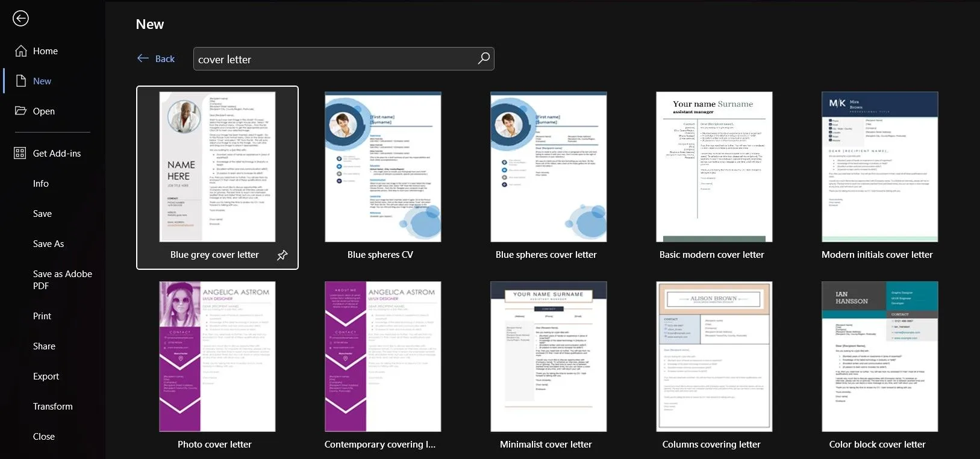This screenshot has width=980, height=459.
Task: Select the Minimalist cover letter thumbnail
Action: point(548,357)
